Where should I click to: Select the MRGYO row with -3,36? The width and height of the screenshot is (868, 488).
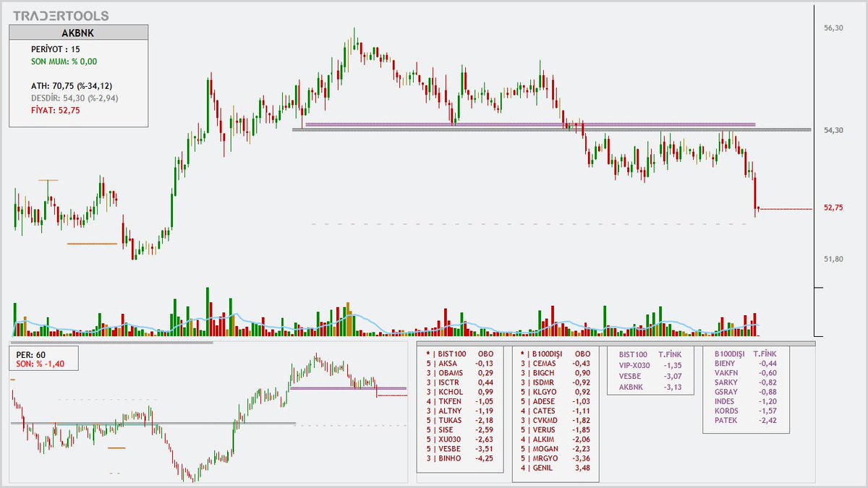(556, 457)
